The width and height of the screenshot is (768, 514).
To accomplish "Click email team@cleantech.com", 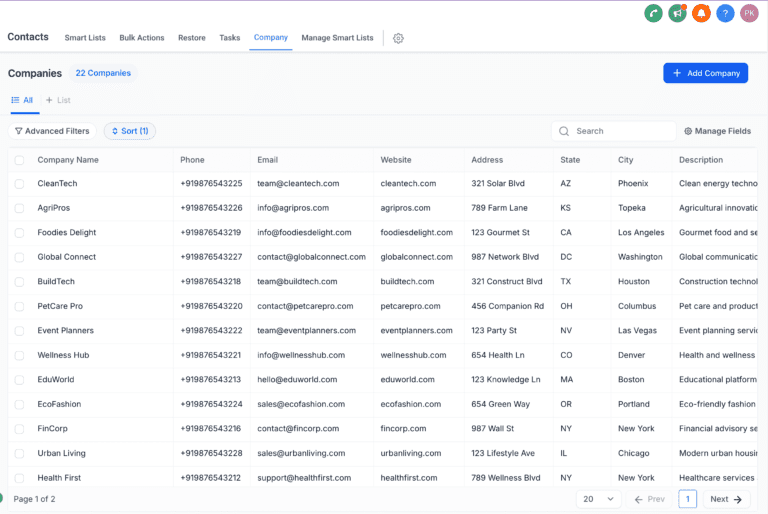I will coord(298,183).
